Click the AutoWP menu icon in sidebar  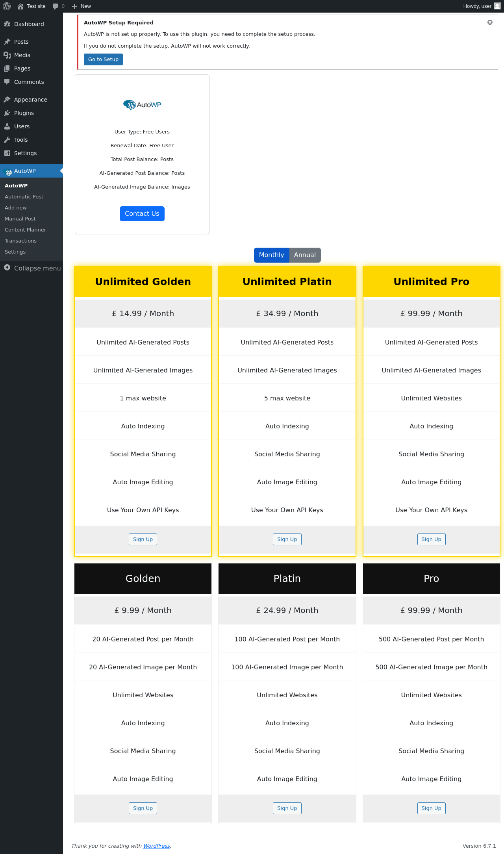tap(8, 172)
